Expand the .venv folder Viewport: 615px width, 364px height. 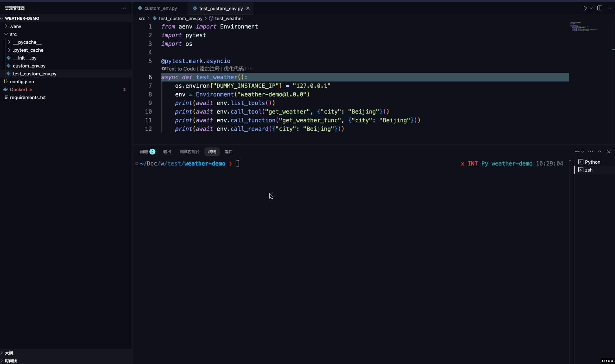click(x=16, y=26)
